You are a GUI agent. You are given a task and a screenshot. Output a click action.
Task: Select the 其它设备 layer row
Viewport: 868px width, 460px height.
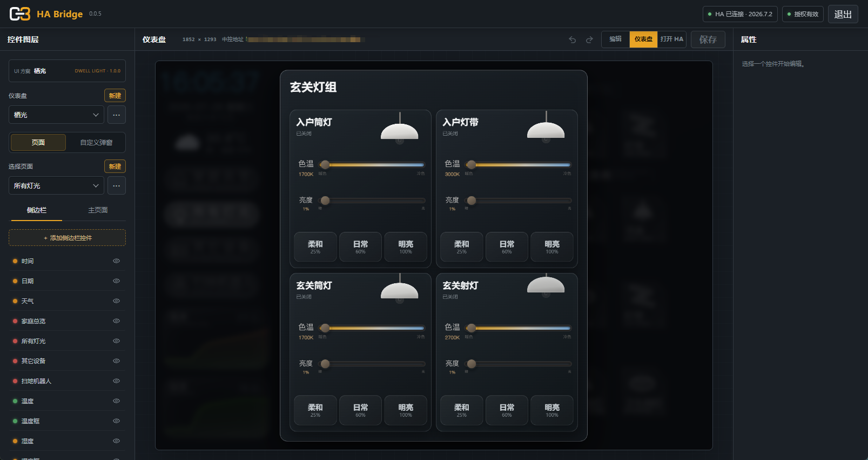[67, 361]
